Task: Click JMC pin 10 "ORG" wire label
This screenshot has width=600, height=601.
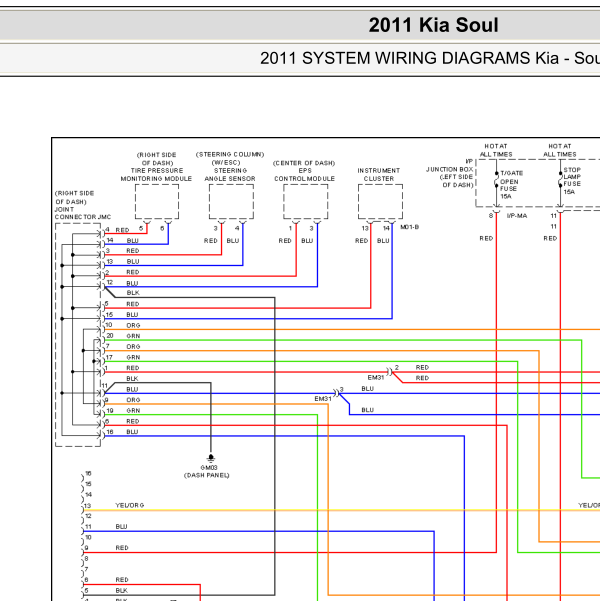Action: 133,325
